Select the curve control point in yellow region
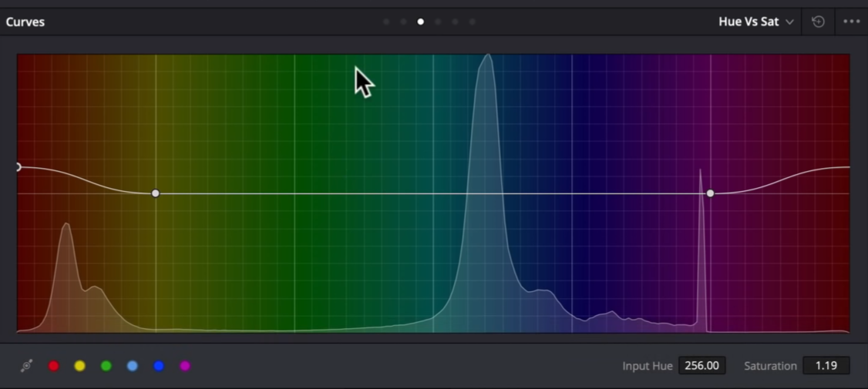The height and width of the screenshot is (389, 868). [156, 193]
